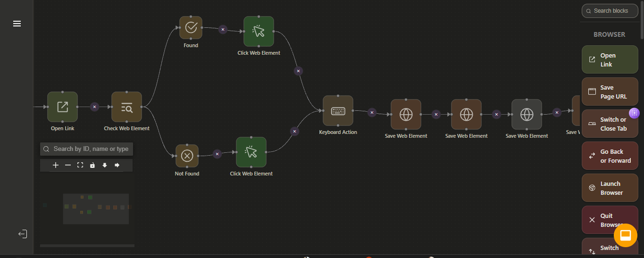Image resolution: width=644 pixels, height=258 pixels.
Task: Click the blocks panel vertical scrollbar
Action: (642, 20)
